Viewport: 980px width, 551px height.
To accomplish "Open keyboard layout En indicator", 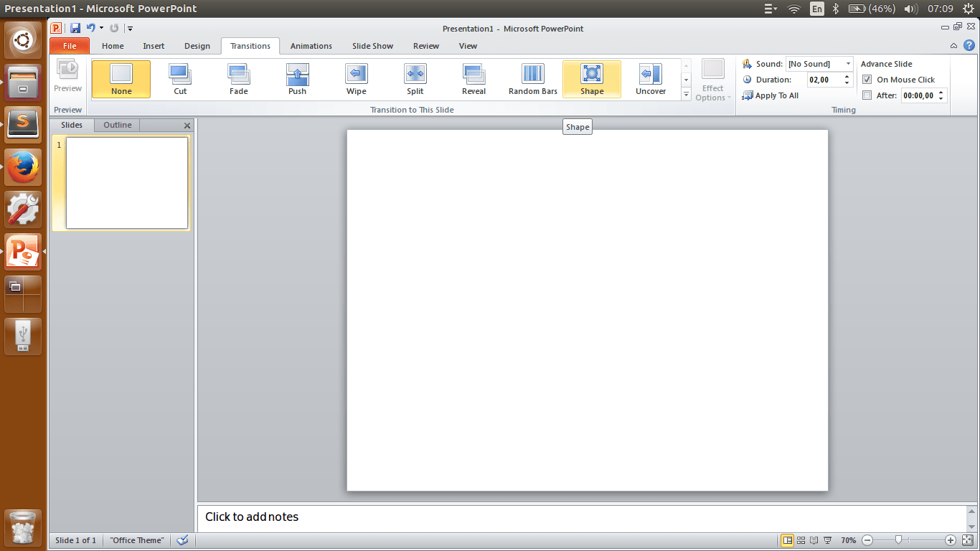I will pos(816,9).
